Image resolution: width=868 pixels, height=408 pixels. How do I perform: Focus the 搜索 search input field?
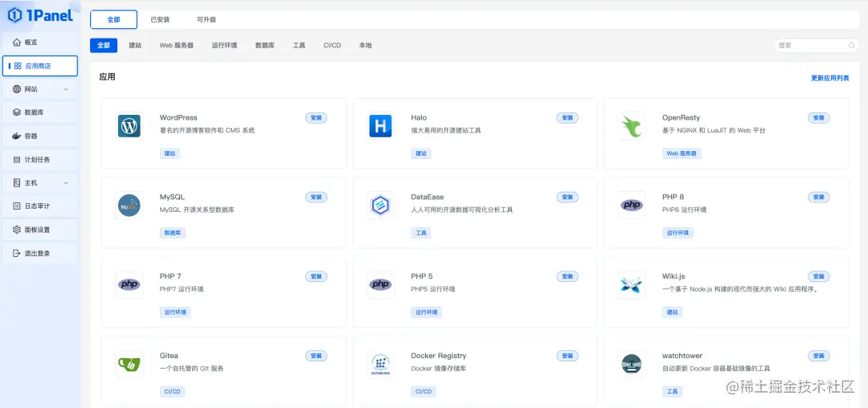click(817, 45)
